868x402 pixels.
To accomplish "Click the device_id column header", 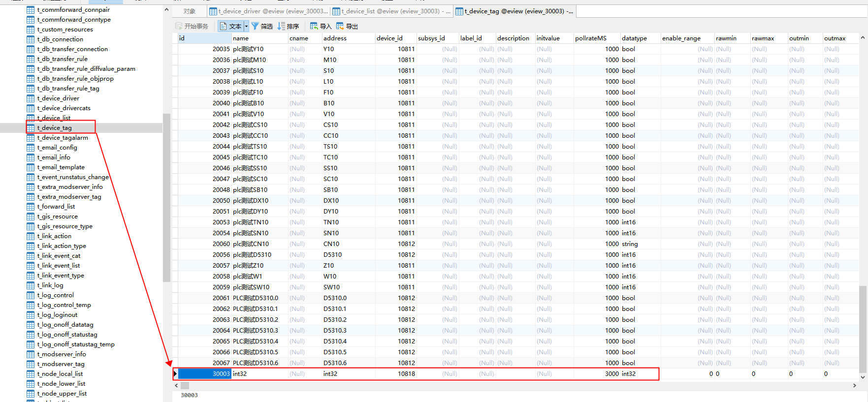I will (x=396, y=38).
